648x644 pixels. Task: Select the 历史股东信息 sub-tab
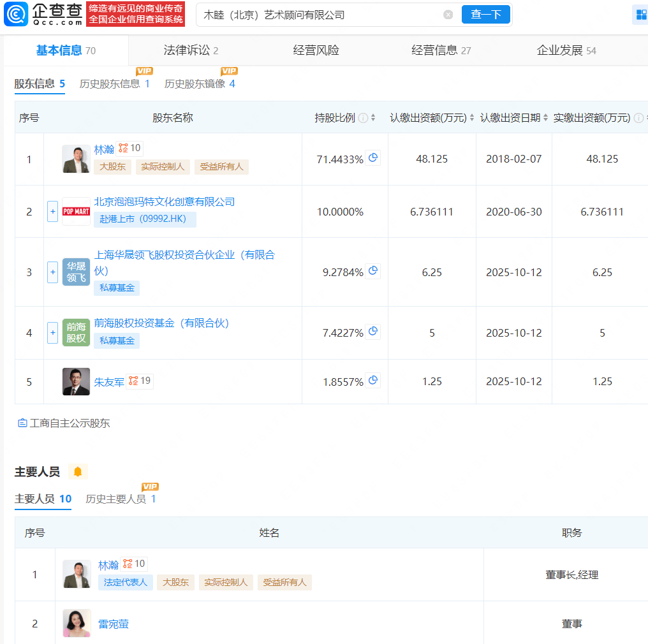pos(114,84)
